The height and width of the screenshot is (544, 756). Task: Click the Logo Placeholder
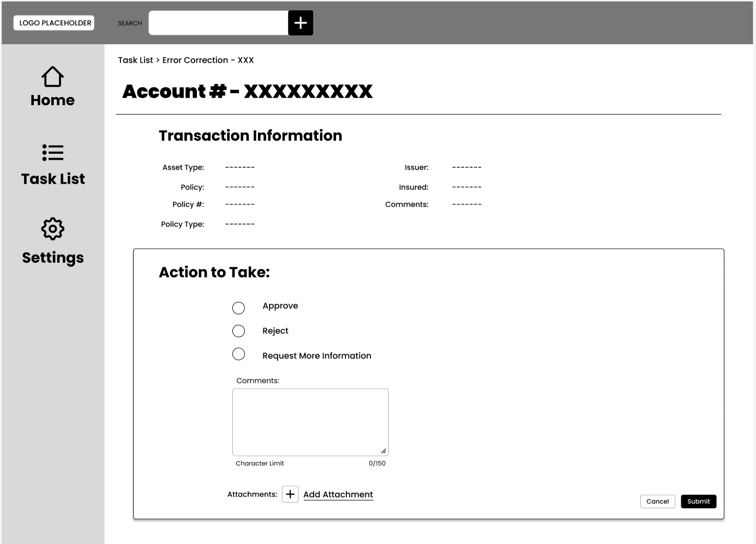tap(53, 22)
